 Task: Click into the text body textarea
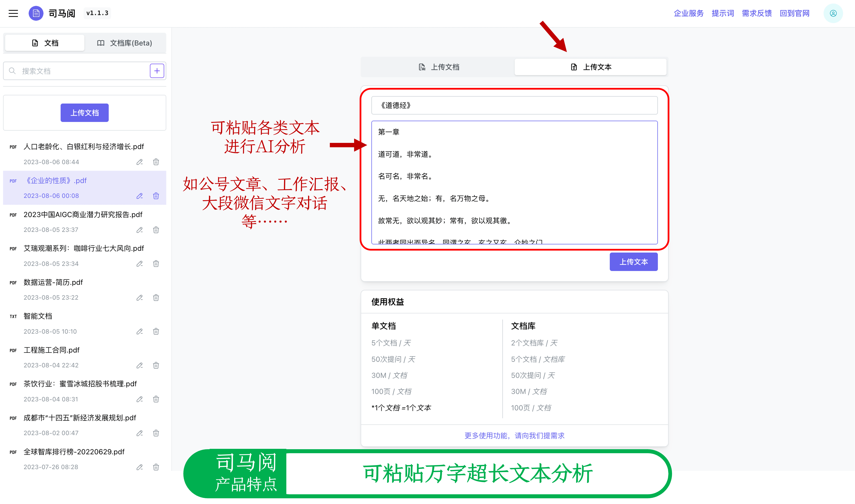pos(514,183)
